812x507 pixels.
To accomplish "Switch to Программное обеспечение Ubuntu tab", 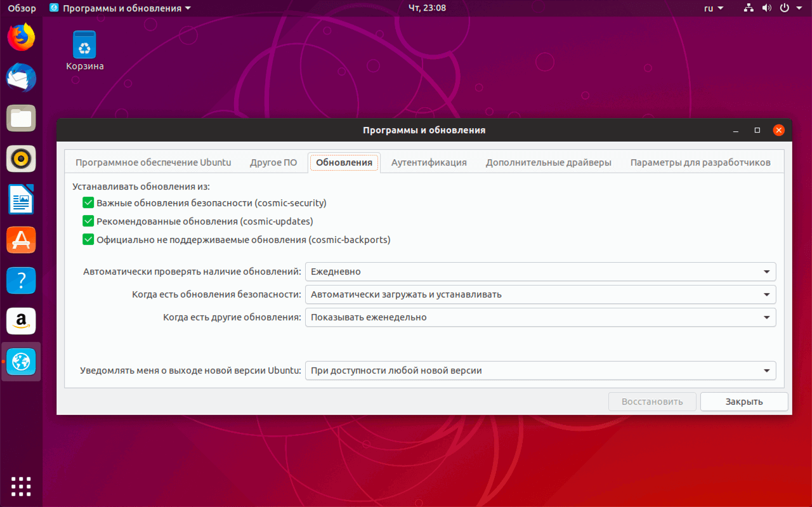I will (154, 162).
